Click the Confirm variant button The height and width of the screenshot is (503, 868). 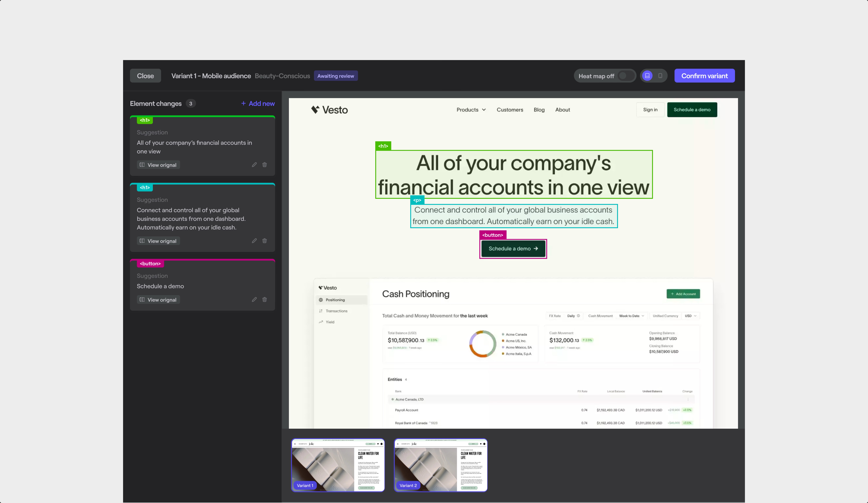[x=704, y=76]
